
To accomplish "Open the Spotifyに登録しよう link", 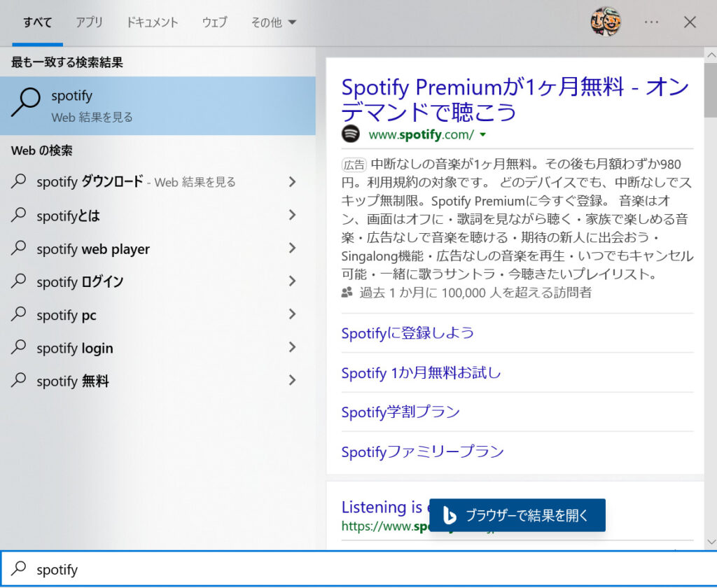I will coord(408,333).
